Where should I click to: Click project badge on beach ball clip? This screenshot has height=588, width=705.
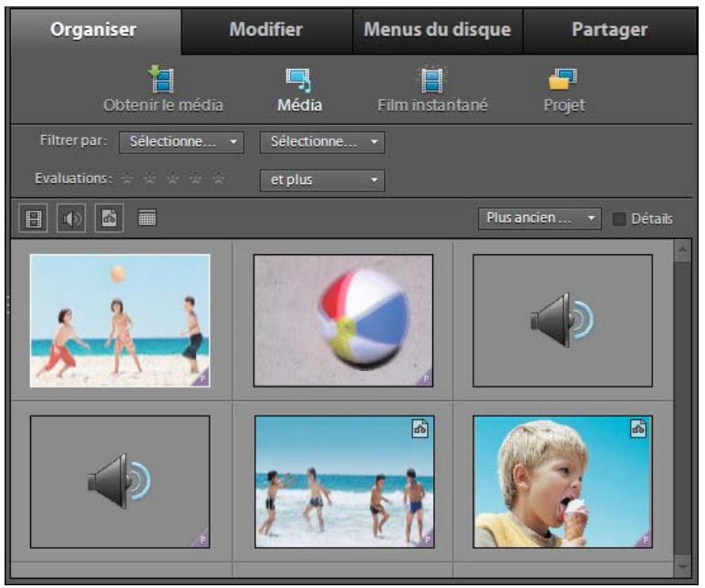pos(425,378)
